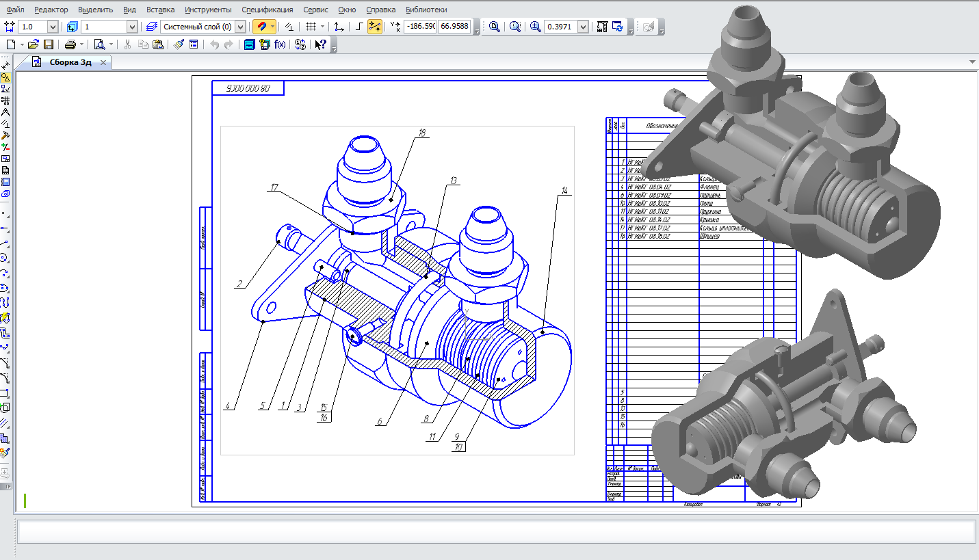The width and height of the screenshot is (979, 560).
Task: Select the Chamfer tool in the left panel
Action: pyautogui.click(x=5, y=363)
